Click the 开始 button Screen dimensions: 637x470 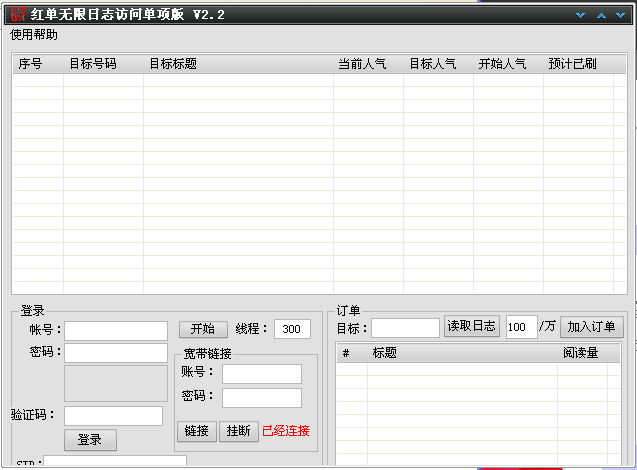point(203,329)
